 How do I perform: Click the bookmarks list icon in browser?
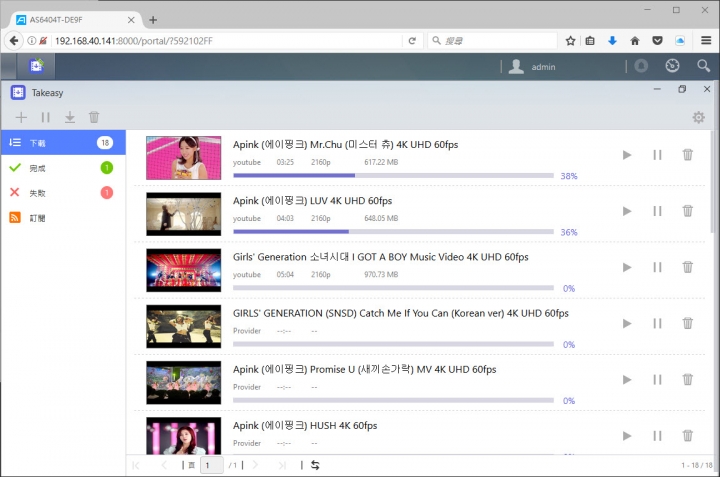(x=590, y=41)
